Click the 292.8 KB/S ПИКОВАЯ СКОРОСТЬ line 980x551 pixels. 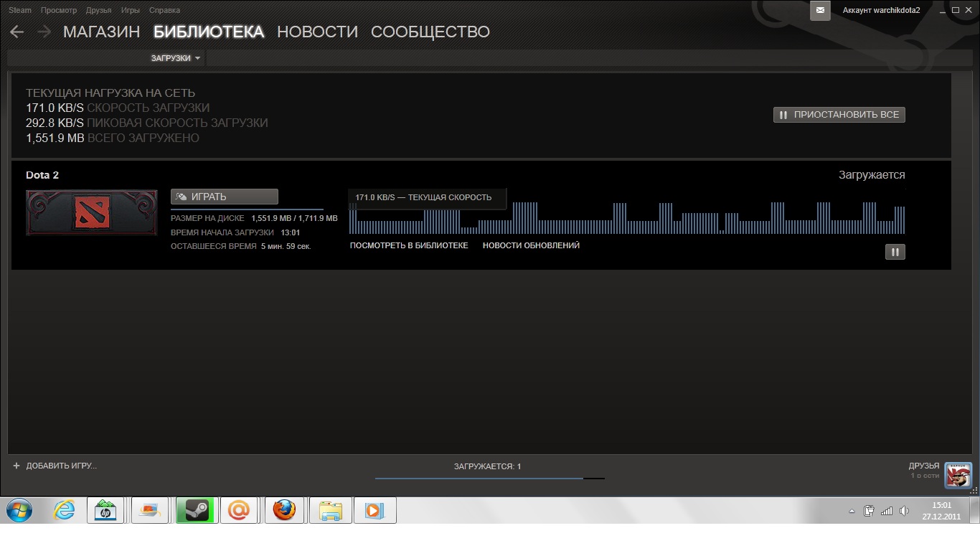pos(147,123)
